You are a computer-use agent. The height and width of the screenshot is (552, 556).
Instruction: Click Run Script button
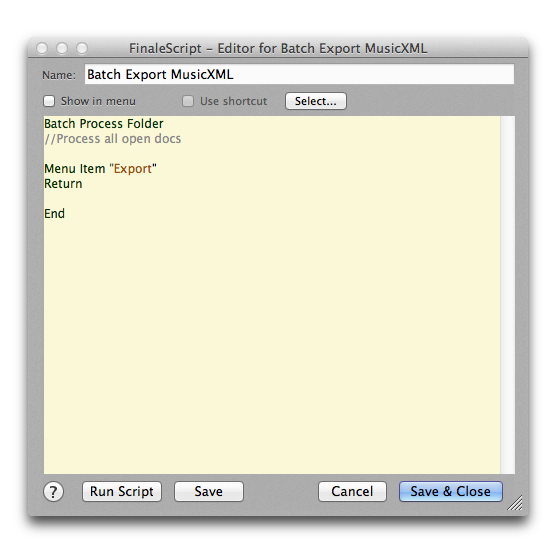tap(122, 491)
